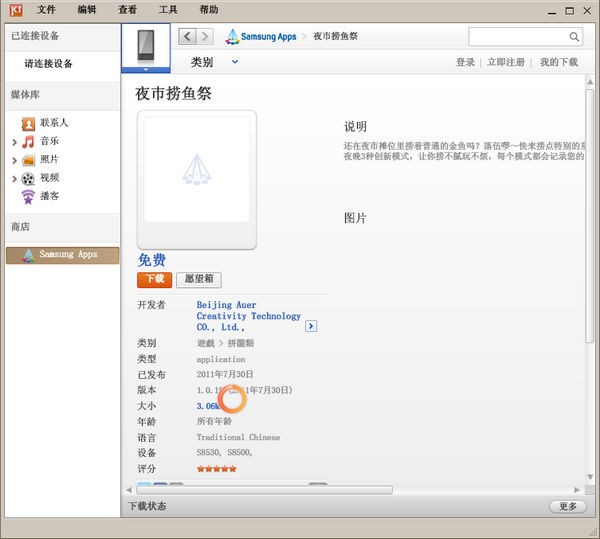Select Samsung Apps in the sidebar store

click(62, 255)
